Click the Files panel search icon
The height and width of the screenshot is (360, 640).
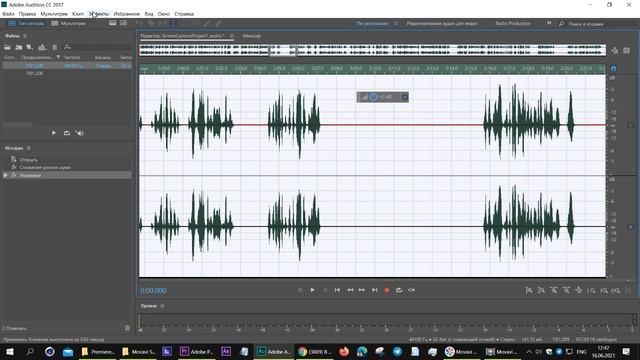pyautogui.click(x=67, y=47)
